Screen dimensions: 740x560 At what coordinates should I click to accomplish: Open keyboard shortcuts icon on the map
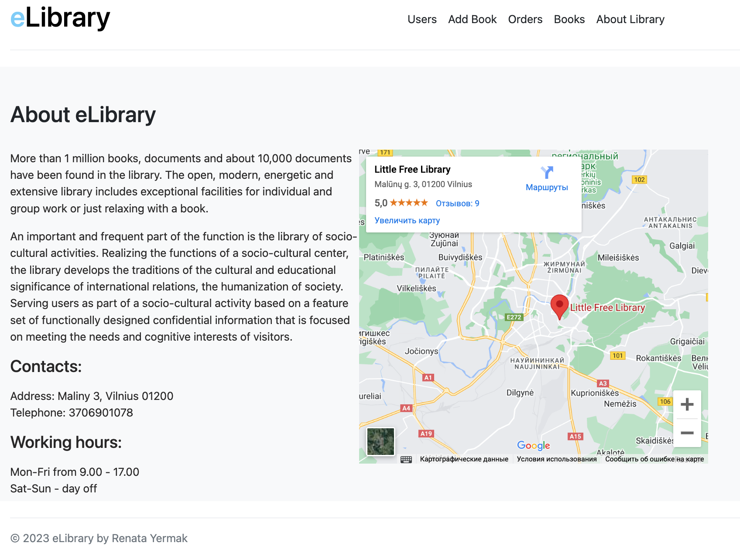[x=407, y=459]
